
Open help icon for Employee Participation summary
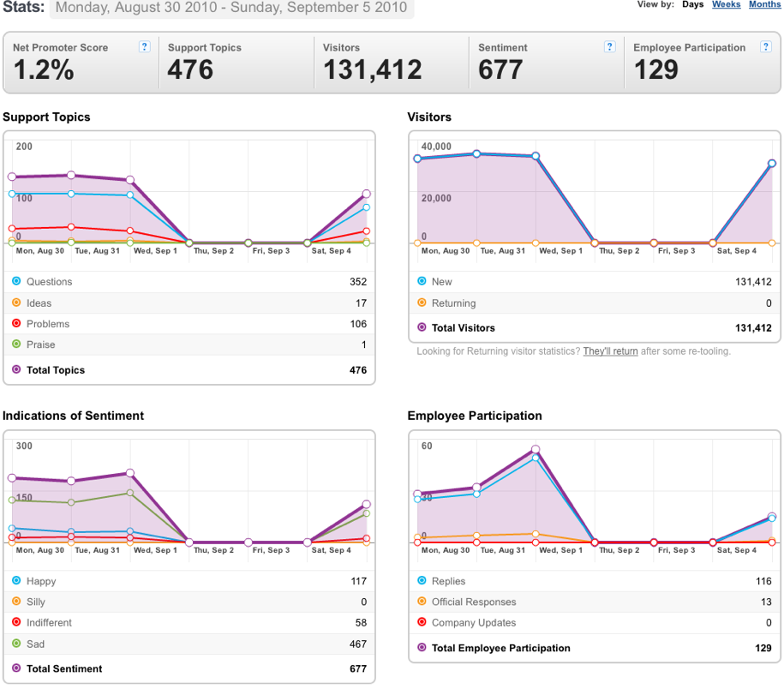(x=765, y=47)
